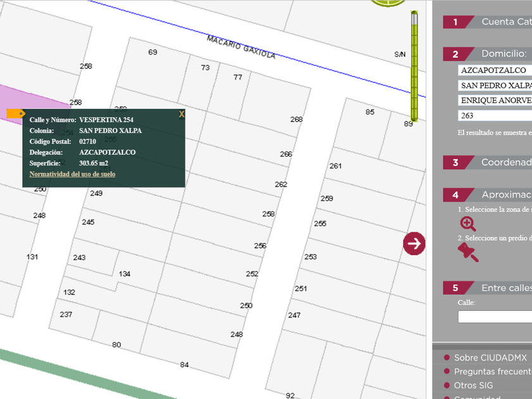Click the number 3 Coordenadas badge
The height and width of the screenshot is (399, 532).
click(x=455, y=163)
